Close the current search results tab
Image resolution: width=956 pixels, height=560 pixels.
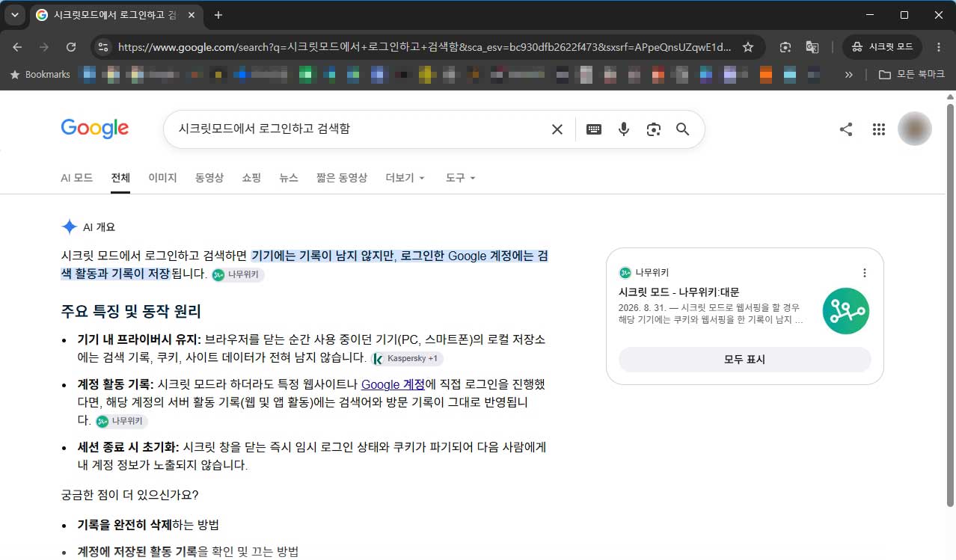[x=191, y=15]
